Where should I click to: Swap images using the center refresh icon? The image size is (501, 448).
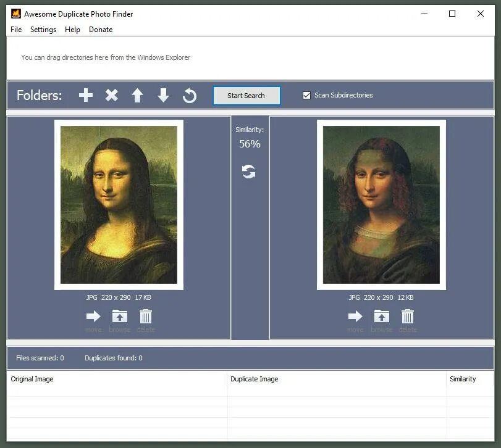[248, 172]
